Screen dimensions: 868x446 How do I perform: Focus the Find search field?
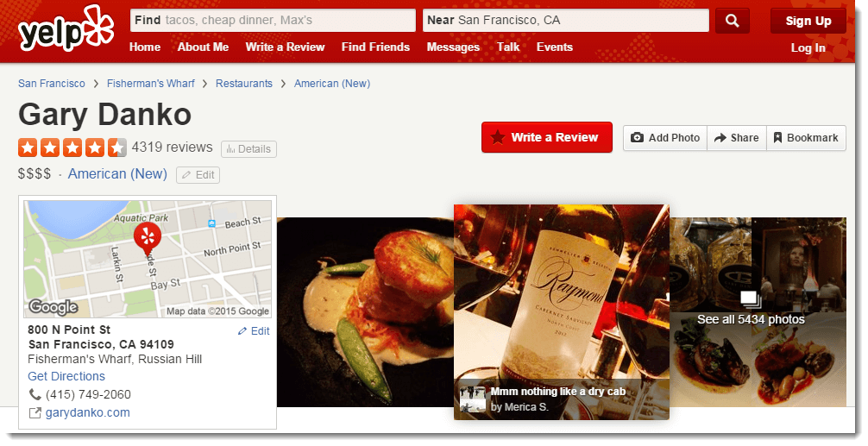tap(273, 21)
